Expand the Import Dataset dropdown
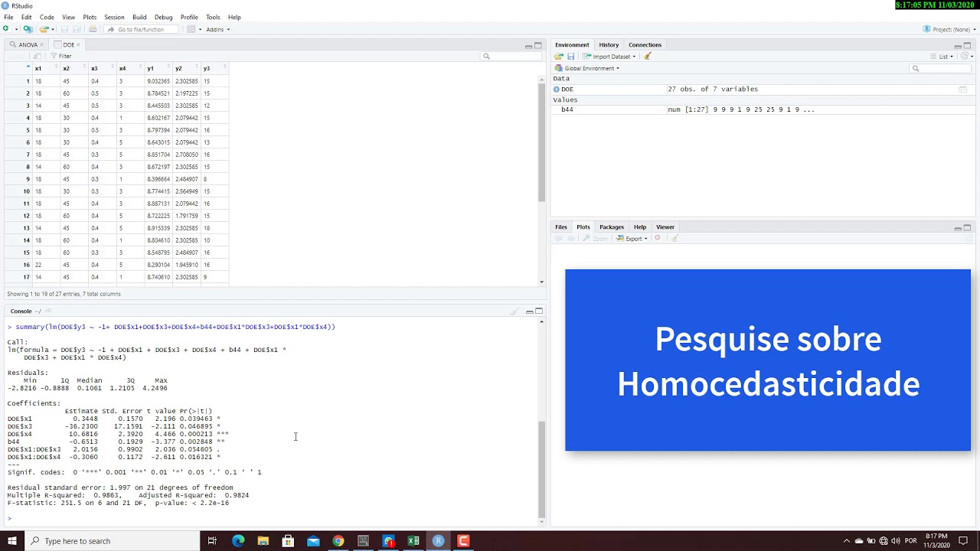This screenshot has width=980, height=551. pyautogui.click(x=609, y=56)
